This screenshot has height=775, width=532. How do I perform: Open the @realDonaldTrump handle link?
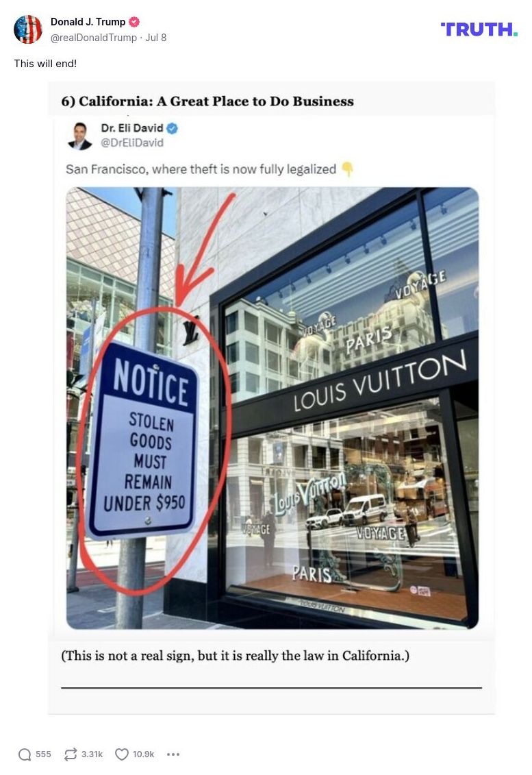pyautogui.click(x=93, y=38)
